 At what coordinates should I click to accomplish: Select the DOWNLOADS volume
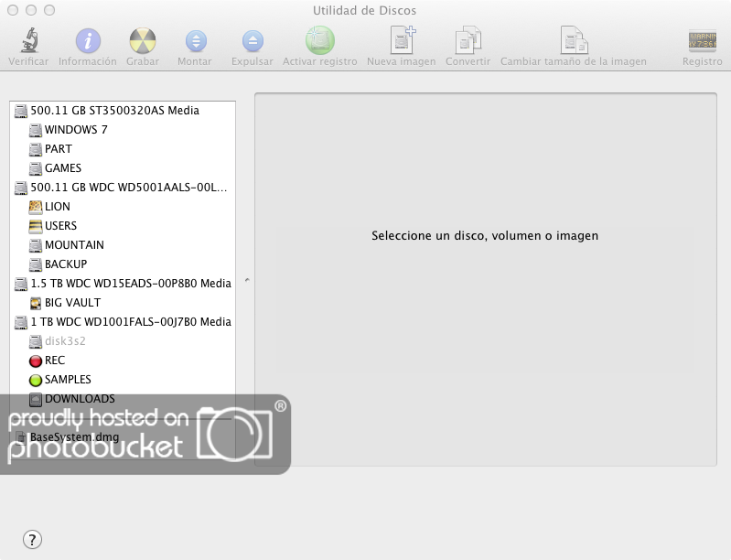point(123,399)
